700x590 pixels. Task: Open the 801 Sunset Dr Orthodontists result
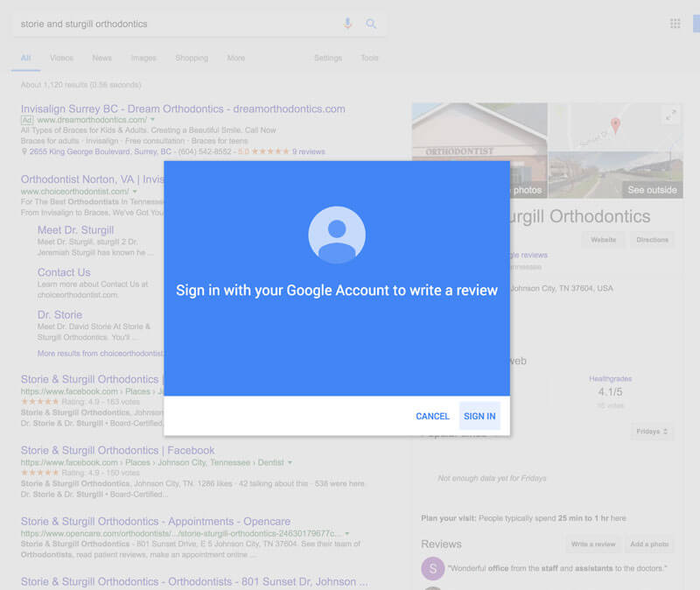[194, 581]
